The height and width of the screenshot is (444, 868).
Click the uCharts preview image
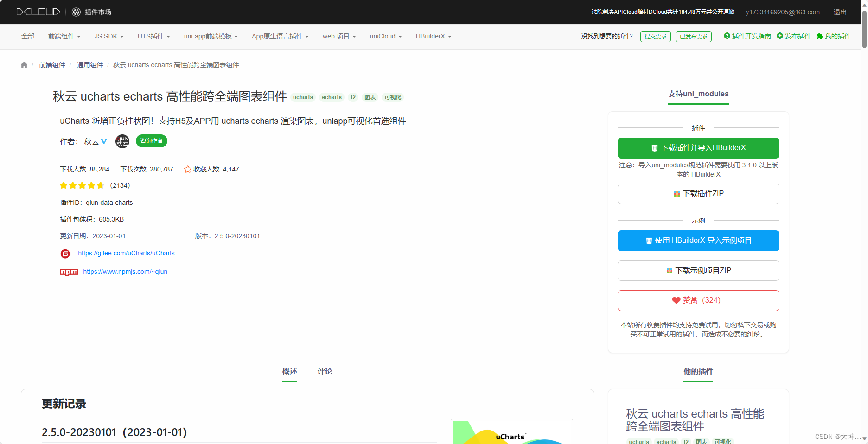tap(511, 432)
